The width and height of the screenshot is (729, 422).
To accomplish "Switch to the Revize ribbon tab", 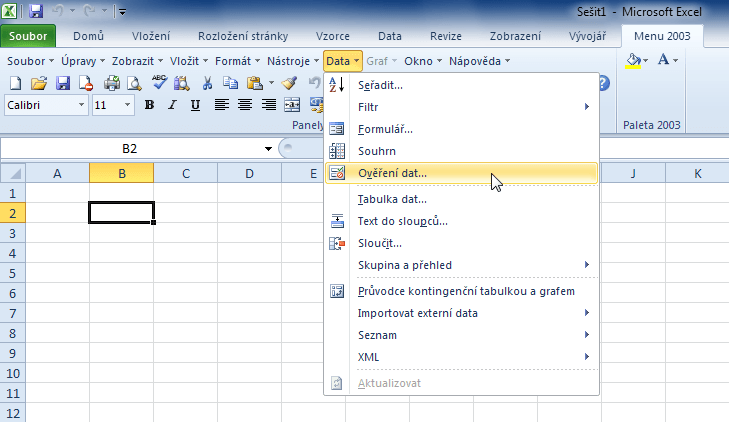I will click(445, 36).
